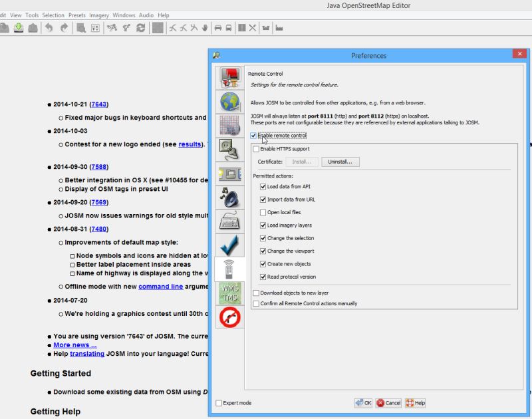Viewport: 532px width, 419px height.
Task: Click the Help button in Preferences
Action: (x=415, y=403)
